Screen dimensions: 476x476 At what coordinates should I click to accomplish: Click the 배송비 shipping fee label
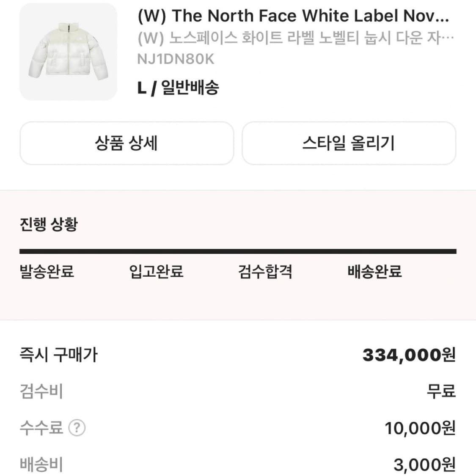coord(41,465)
